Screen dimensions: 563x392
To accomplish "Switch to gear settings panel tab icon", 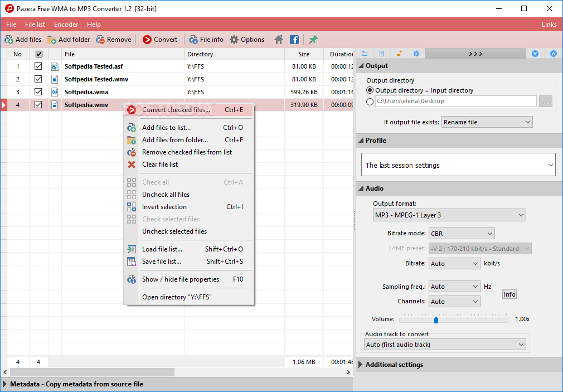I will coord(416,54).
